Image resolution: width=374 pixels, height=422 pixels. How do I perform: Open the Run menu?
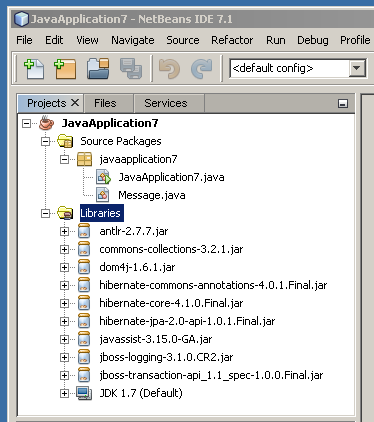276,40
